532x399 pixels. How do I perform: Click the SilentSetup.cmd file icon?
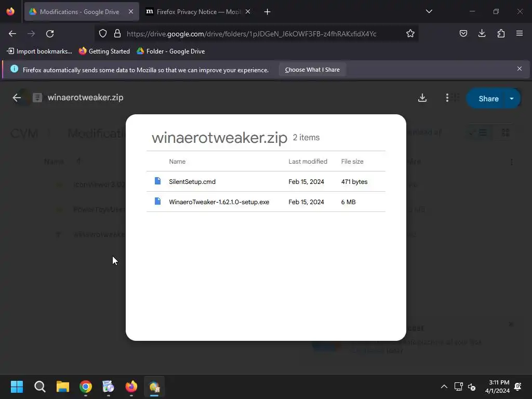(x=157, y=181)
